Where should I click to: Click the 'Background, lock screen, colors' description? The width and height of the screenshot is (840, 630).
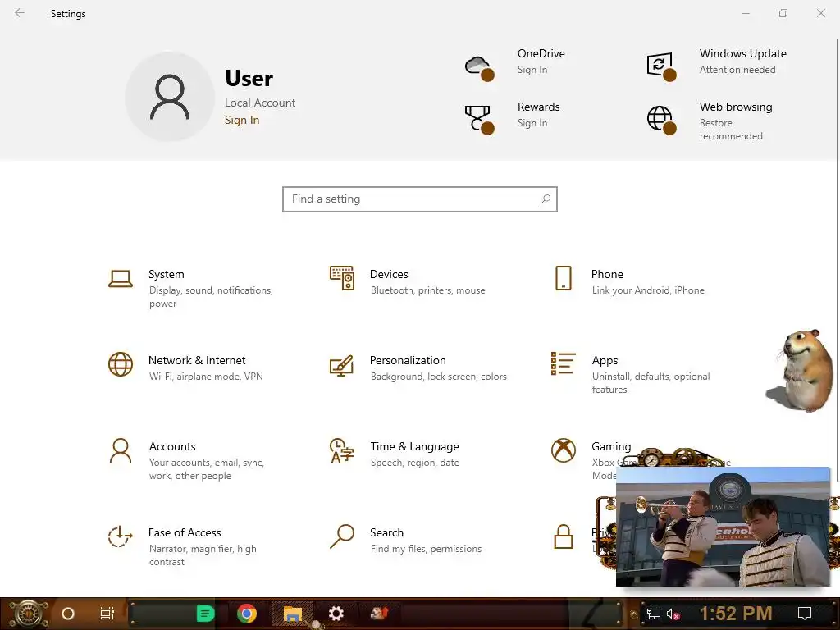click(438, 377)
